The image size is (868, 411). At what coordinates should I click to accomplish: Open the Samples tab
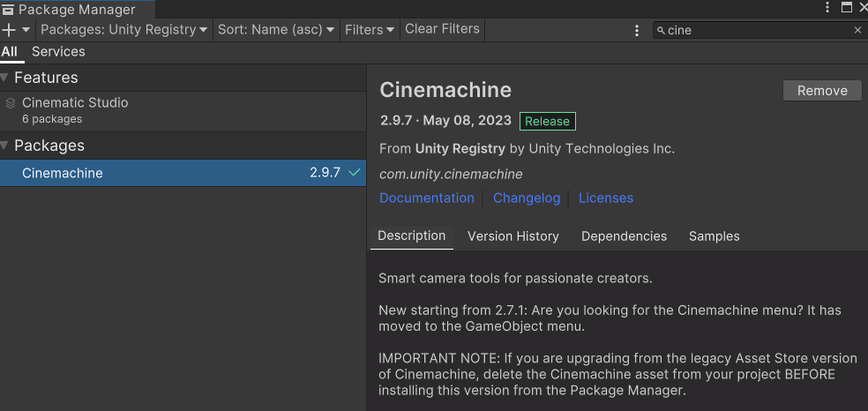point(714,236)
